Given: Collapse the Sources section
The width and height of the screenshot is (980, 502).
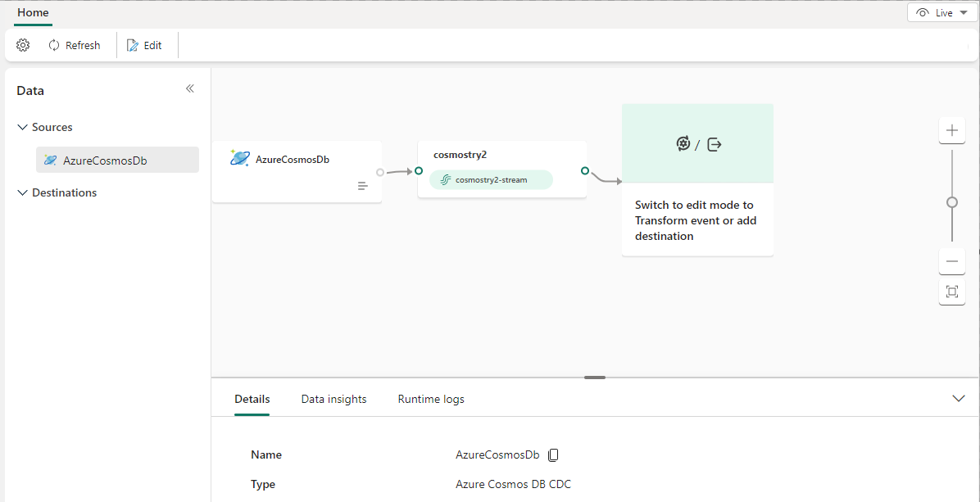Looking at the screenshot, I should coord(20,127).
